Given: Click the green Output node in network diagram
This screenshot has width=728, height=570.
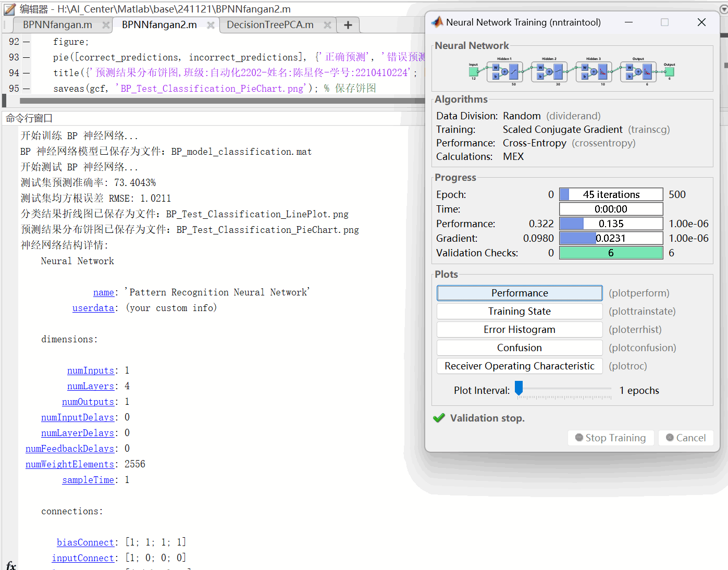Looking at the screenshot, I should coord(670,72).
